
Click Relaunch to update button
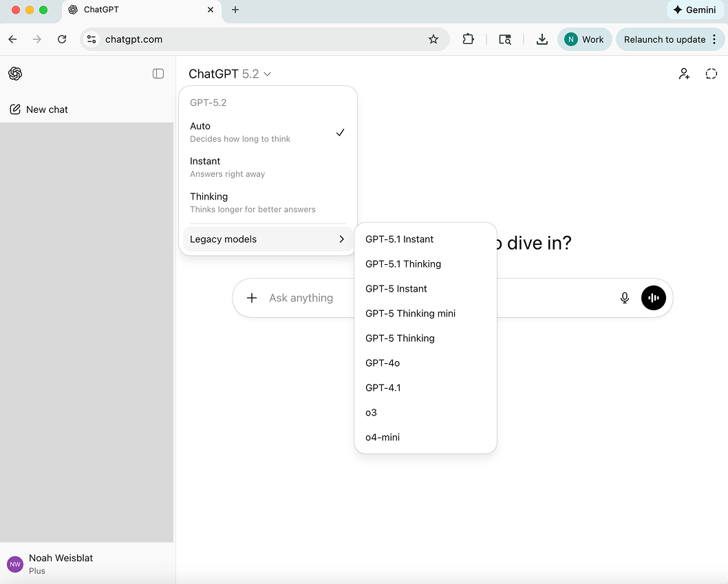[x=665, y=39]
